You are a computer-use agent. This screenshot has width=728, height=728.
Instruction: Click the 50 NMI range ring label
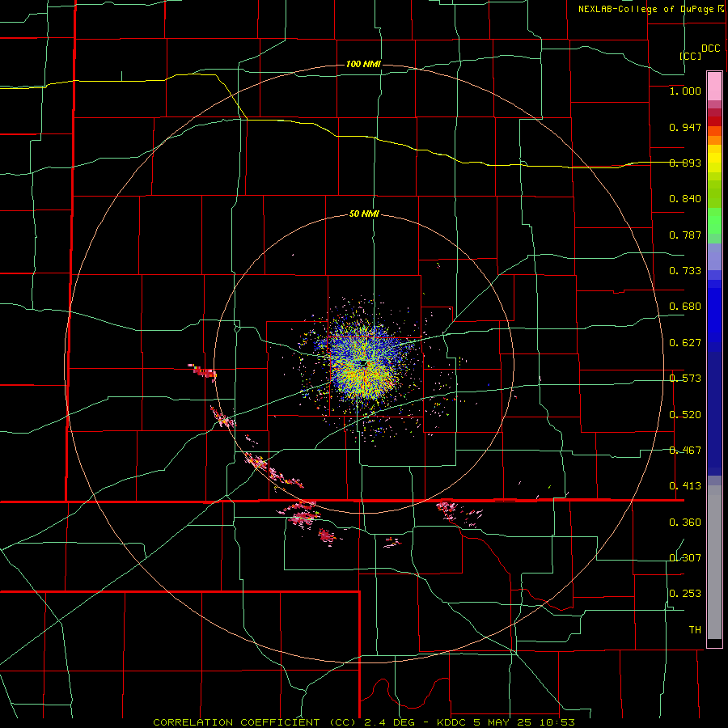click(x=364, y=214)
